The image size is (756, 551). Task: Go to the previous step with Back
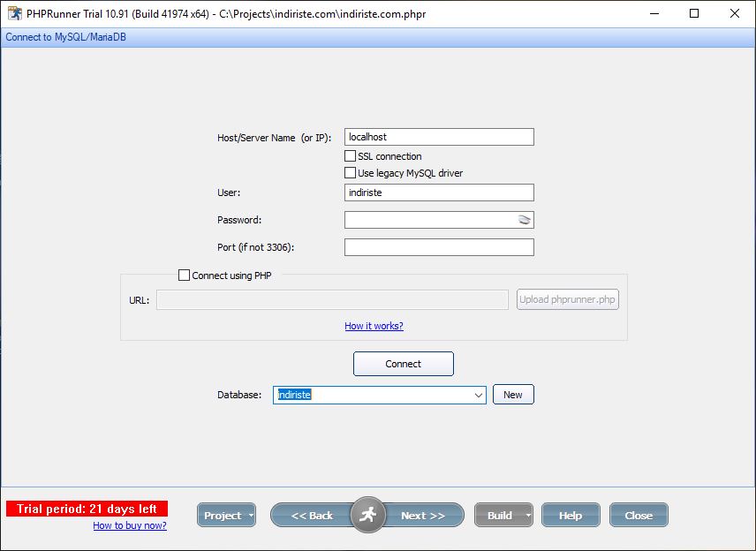[x=312, y=516]
